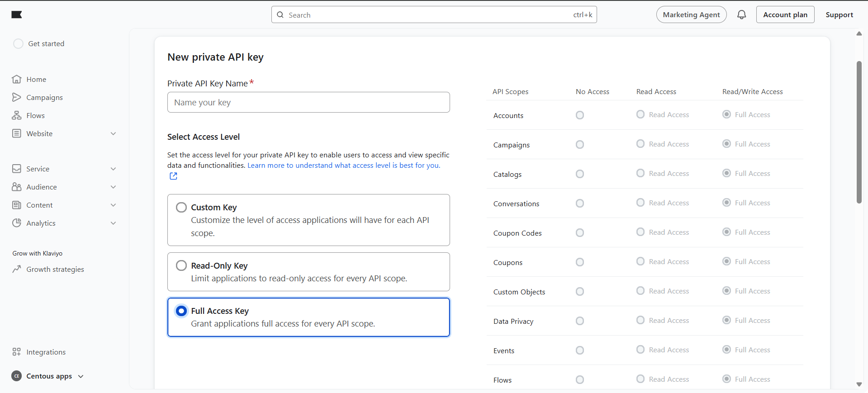Click the page vertical scrollbar thumb
The height and width of the screenshot is (393, 868).
coord(859,132)
